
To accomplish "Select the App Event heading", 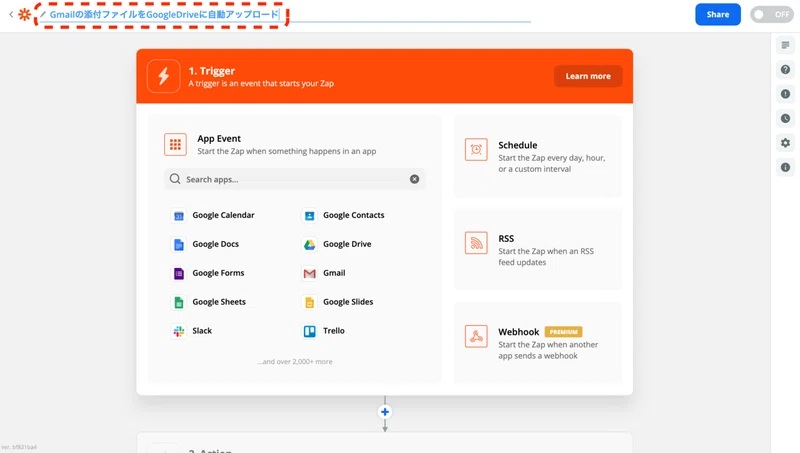I will point(219,138).
